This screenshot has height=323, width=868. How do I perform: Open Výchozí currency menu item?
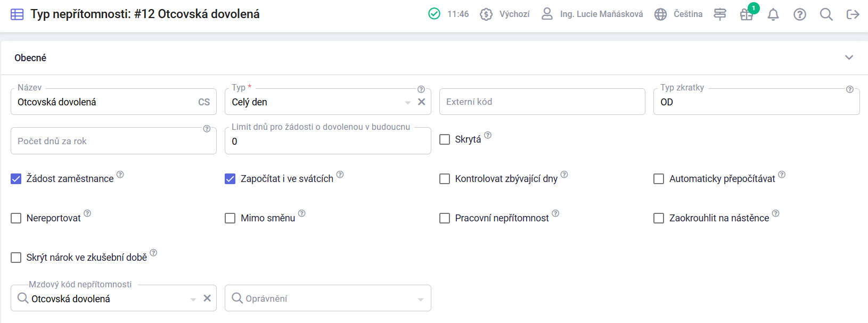pos(504,14)
